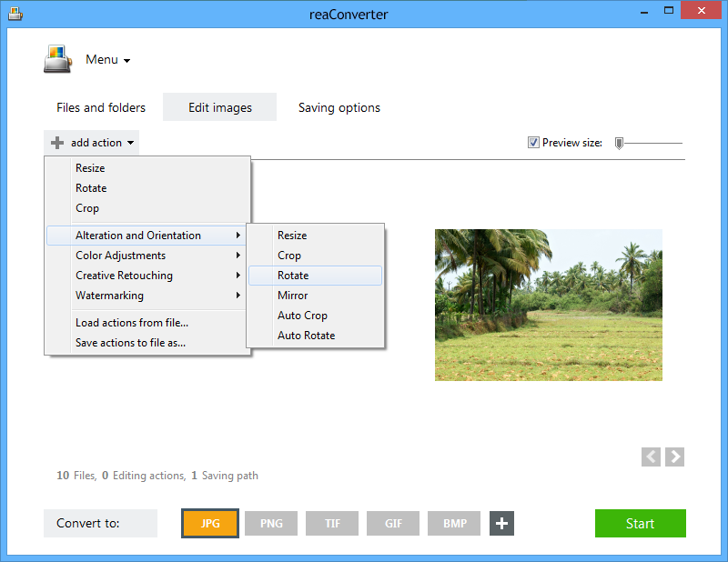Choose Rotate in the add action menu
The image size is (728, 562).
tap(146, 188)
